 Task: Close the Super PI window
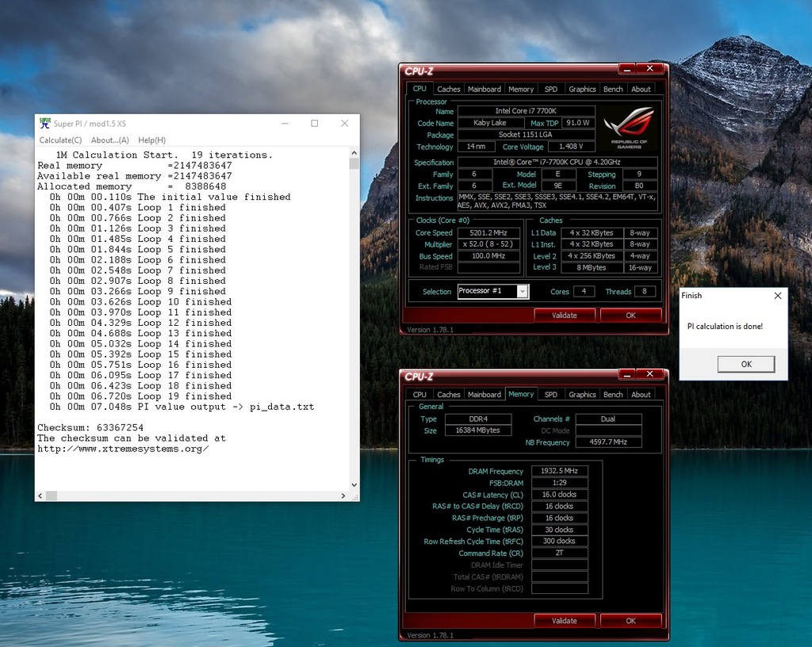click(x=345, y=123)
